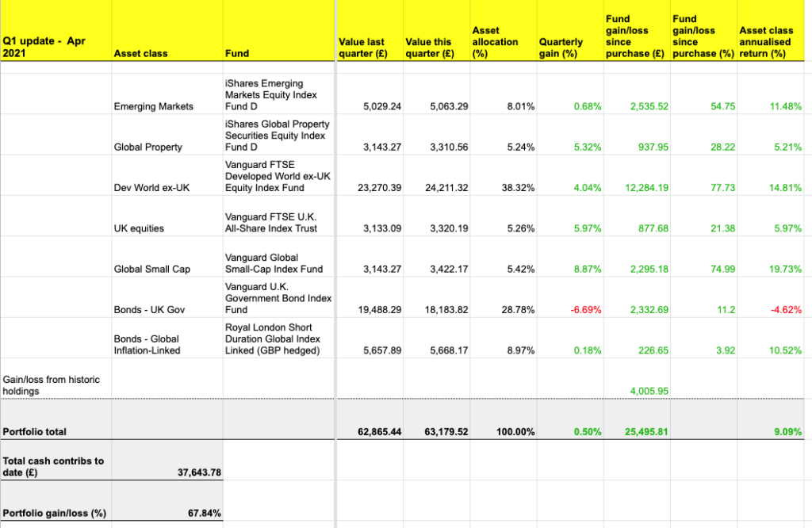Click the portfolio total 63,179.52 cell
This screenshot has width=812, height=528.
pos(437,419)
